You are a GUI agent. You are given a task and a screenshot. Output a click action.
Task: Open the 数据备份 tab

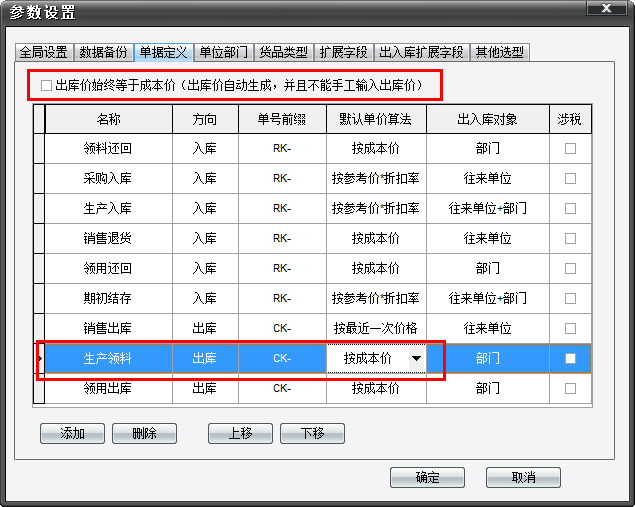(x=104, y=52)
